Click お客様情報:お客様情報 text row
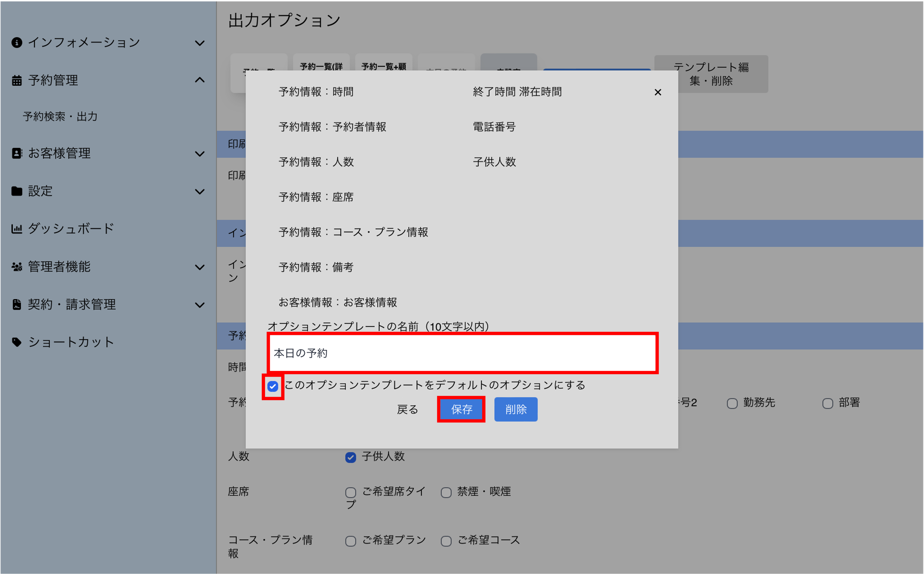This screenshot has height=574, width=924. tap(337, 302)
